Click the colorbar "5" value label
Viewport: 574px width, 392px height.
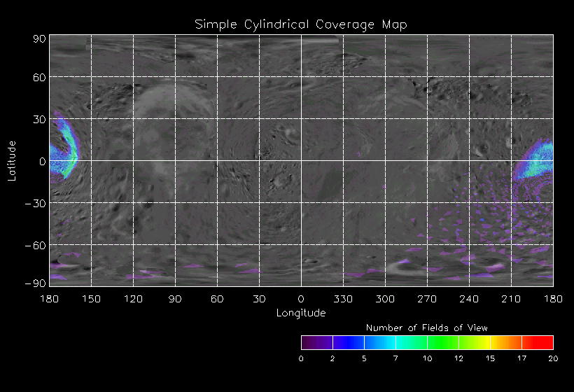pos(364,358)
